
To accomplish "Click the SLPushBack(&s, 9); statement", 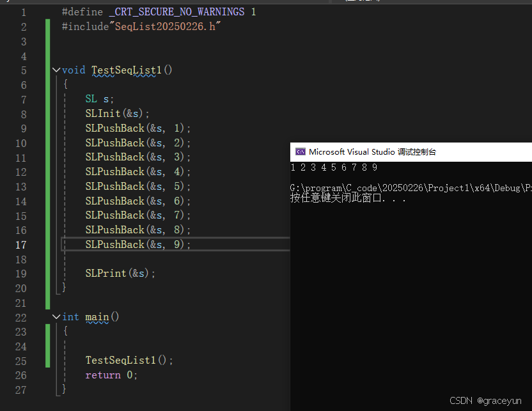I will pos(137,244).
